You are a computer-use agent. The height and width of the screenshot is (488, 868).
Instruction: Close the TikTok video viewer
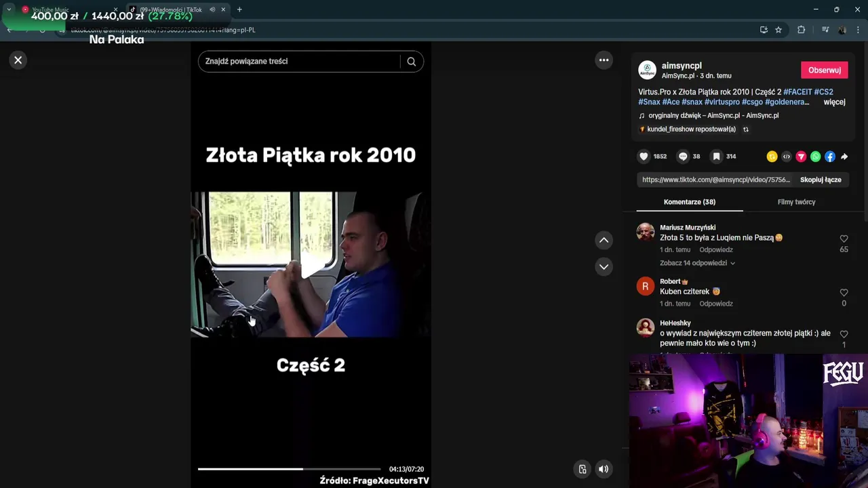click(x=18, y=60)
